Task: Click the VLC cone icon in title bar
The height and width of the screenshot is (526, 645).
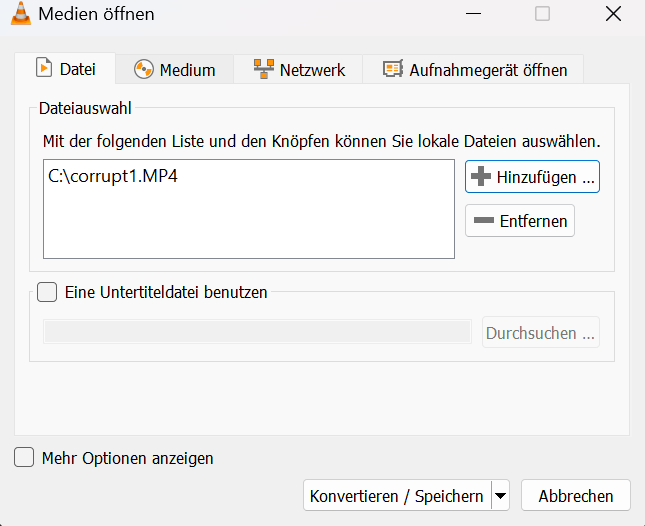Action: tap(21, 14)
